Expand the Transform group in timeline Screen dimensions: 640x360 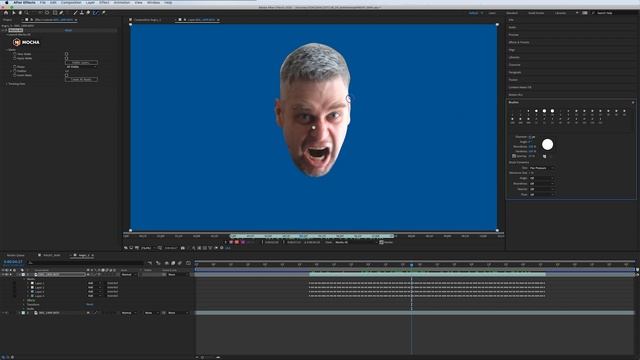pyautogui.click(x=24, y=304)
